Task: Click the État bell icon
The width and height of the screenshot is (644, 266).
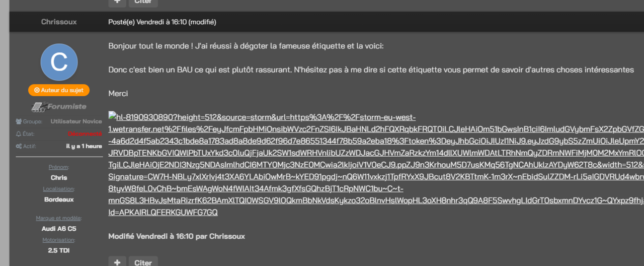Action: point(19,134)
